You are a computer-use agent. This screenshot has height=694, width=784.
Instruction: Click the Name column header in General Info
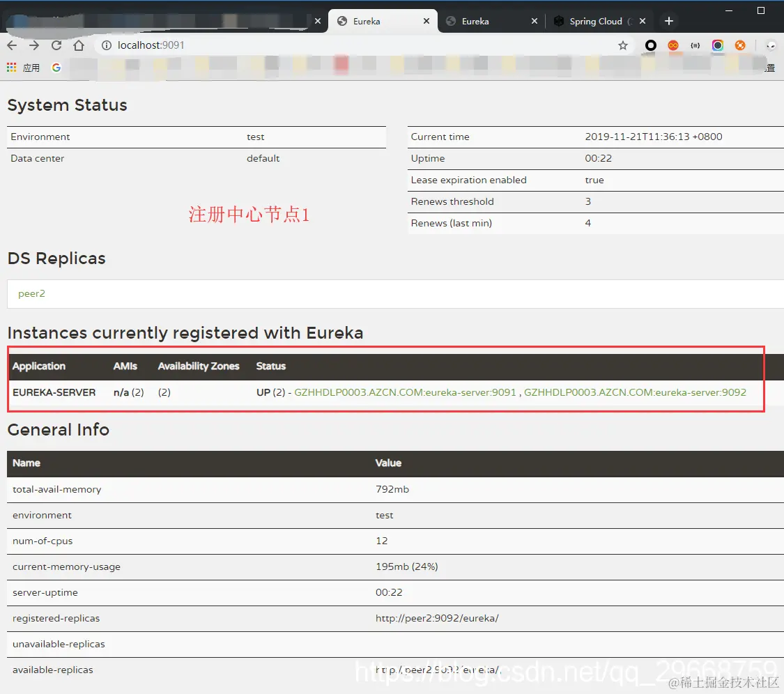click(26, 463)
